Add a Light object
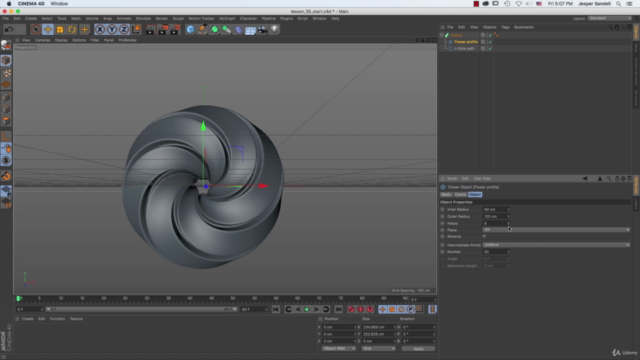The width and height of the screenshot is (640, 360). [x=275, y=29]
